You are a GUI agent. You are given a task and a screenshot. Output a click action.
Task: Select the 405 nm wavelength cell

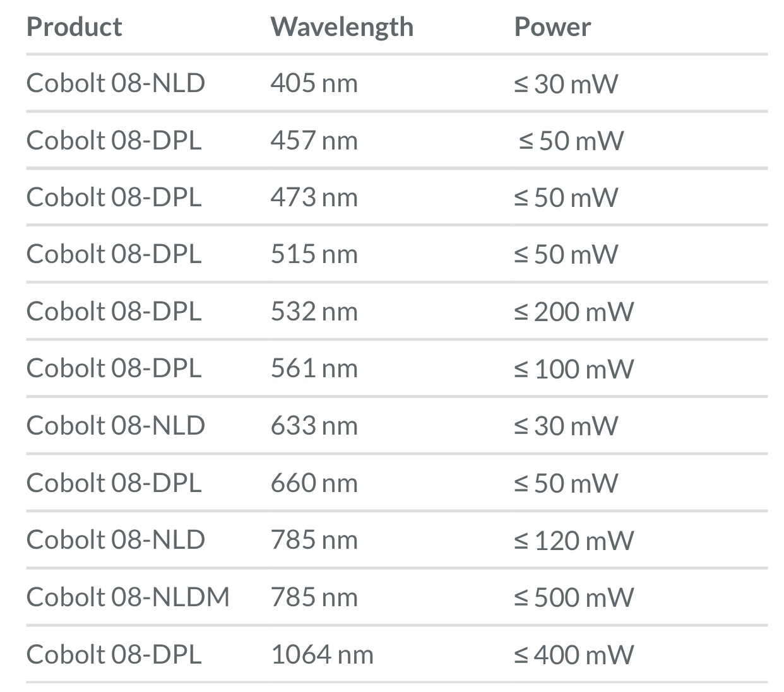pos(314,83)
